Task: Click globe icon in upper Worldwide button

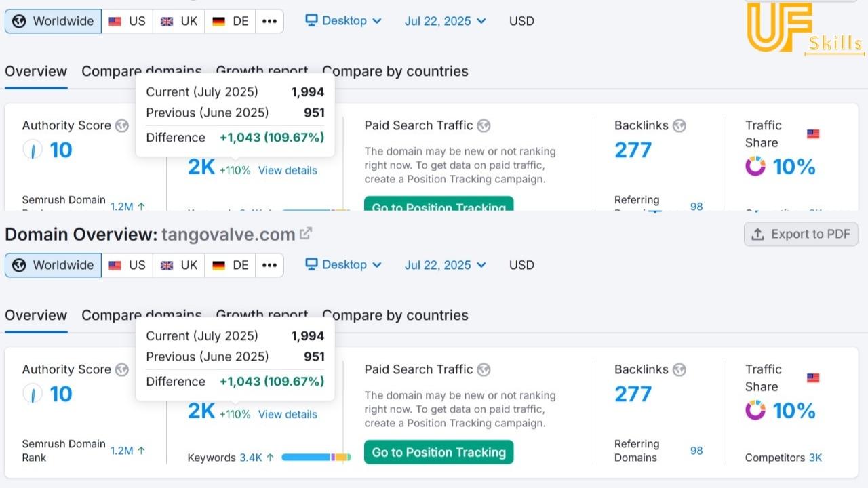Action: click(x=20, y=21)
